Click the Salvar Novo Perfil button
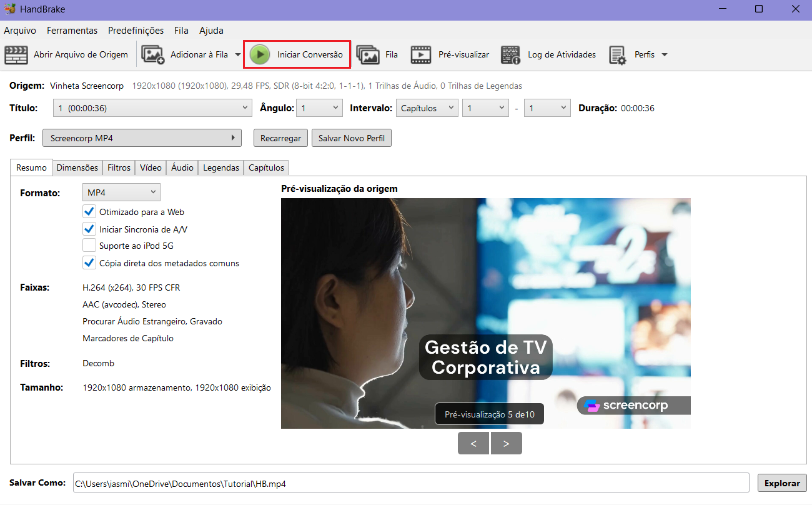812x505 pixels. (351, 138)
